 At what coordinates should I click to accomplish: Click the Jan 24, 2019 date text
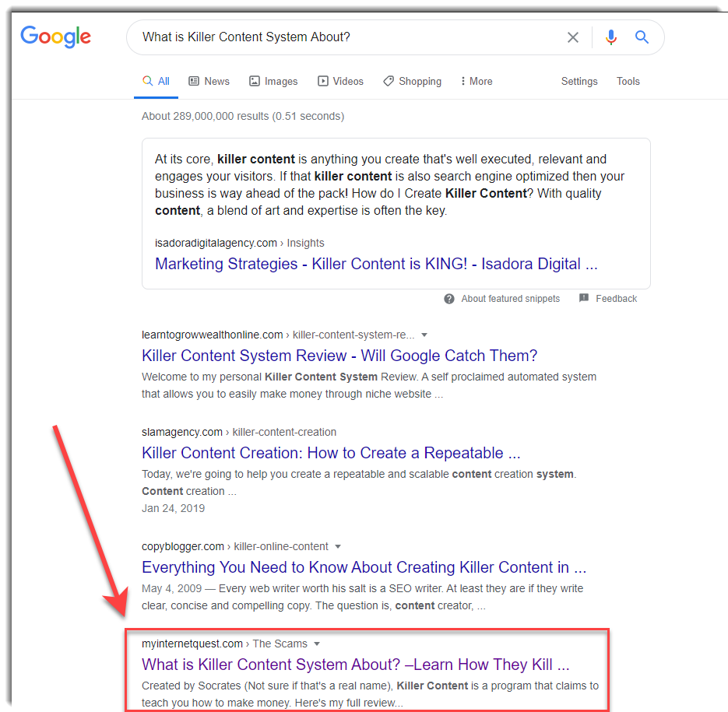click(x=173, y=508)
